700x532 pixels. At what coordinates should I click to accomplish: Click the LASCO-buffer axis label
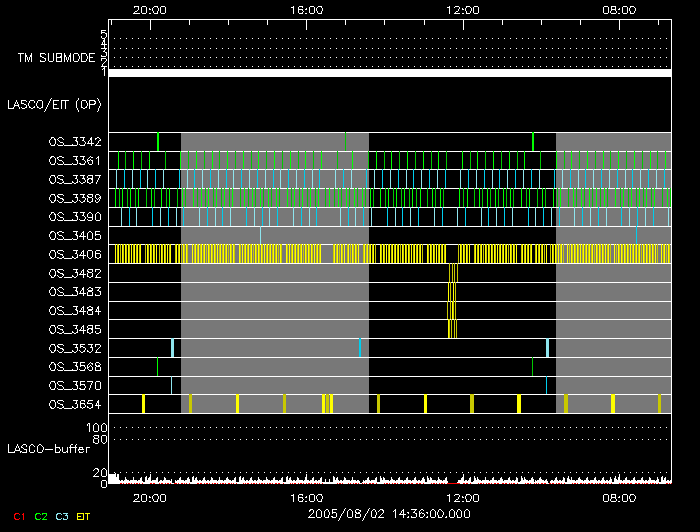[47, 450]
